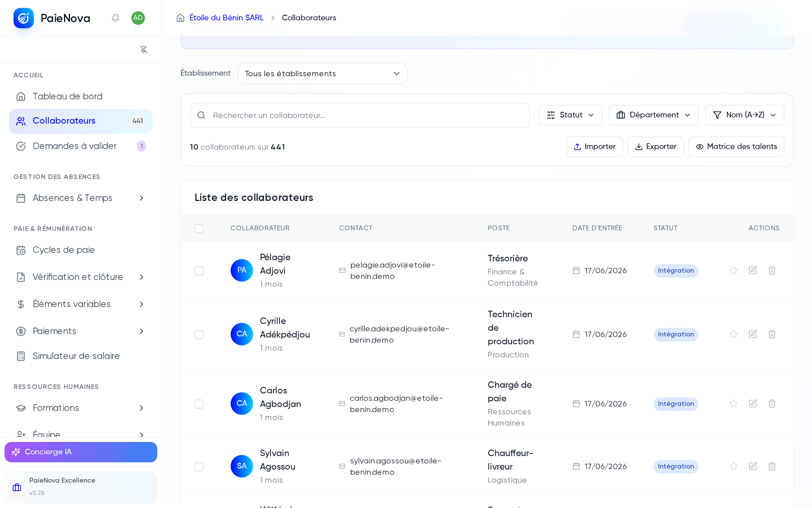Open the Nom (A→Z) sort dropdown
The width and height of the screenshot is (812, 508).
tap(745, 115)
